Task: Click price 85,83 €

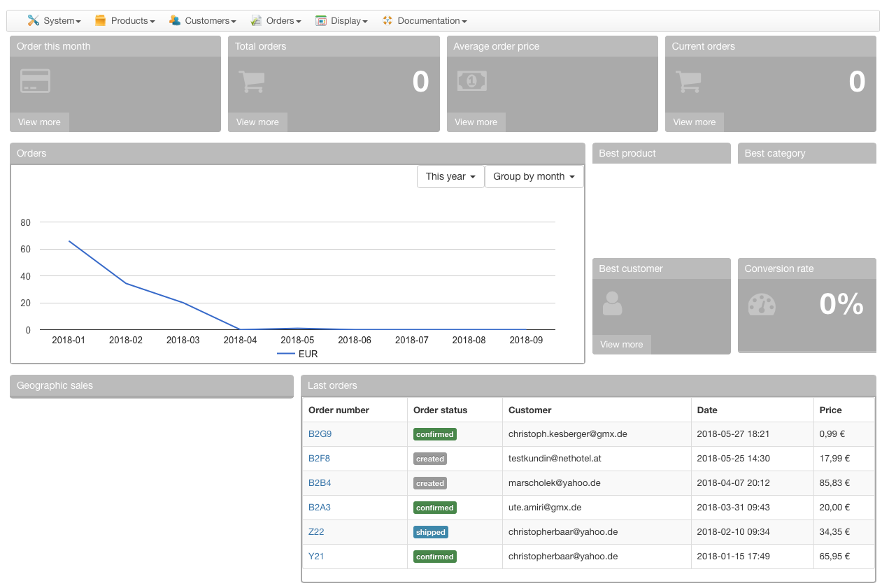Action: click(x=834, y=483)
